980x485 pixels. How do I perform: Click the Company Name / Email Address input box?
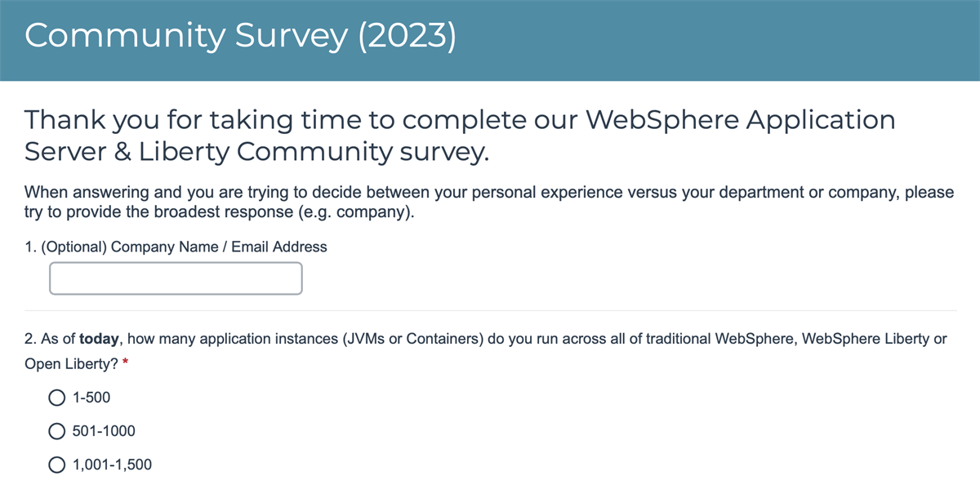pyautogui.click(x=176, y=278)
